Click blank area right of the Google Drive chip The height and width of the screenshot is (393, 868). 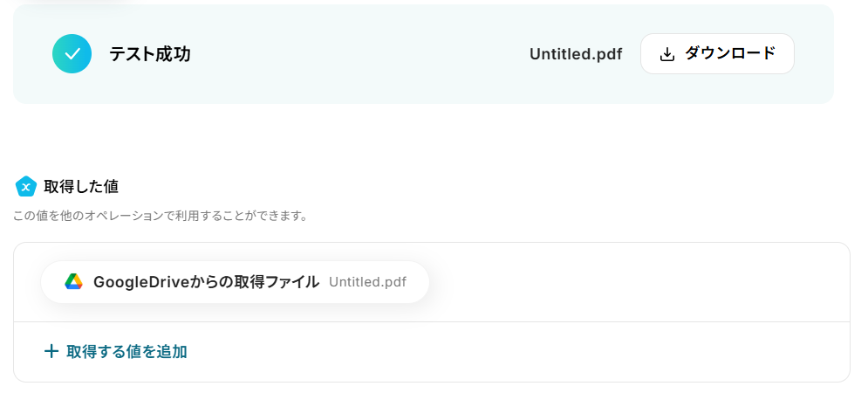[628, 282]
